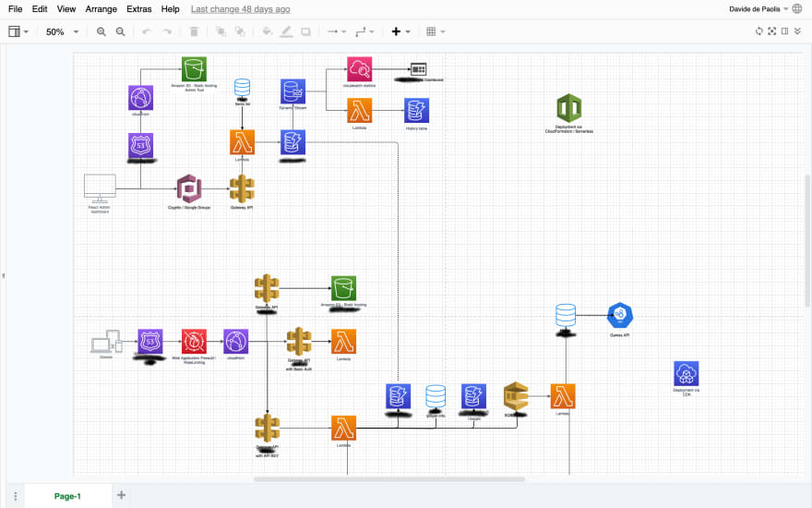Select the CloudWatch metrics icon
Viewport: 812px width, 508px height.
[359, 69]
